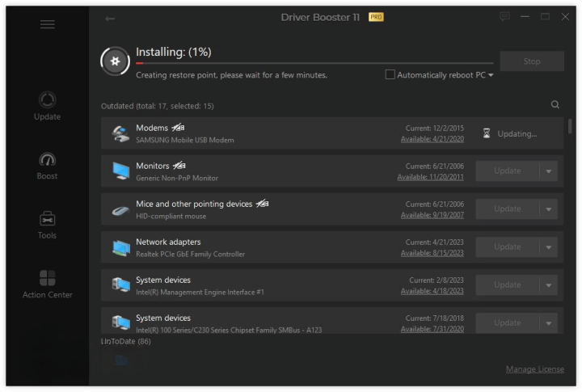Open Available: 9/19/2007 driver link
Screen dimensions: 582x392
point(432,215)
